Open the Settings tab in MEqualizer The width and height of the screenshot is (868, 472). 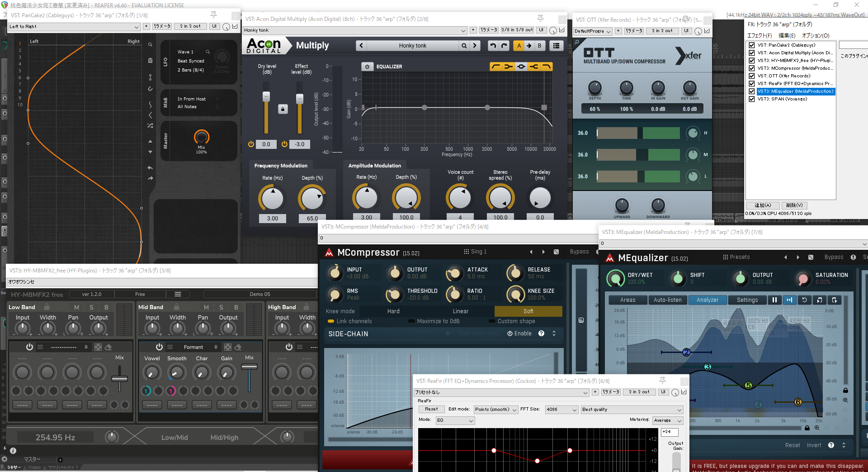coord(747,300)
